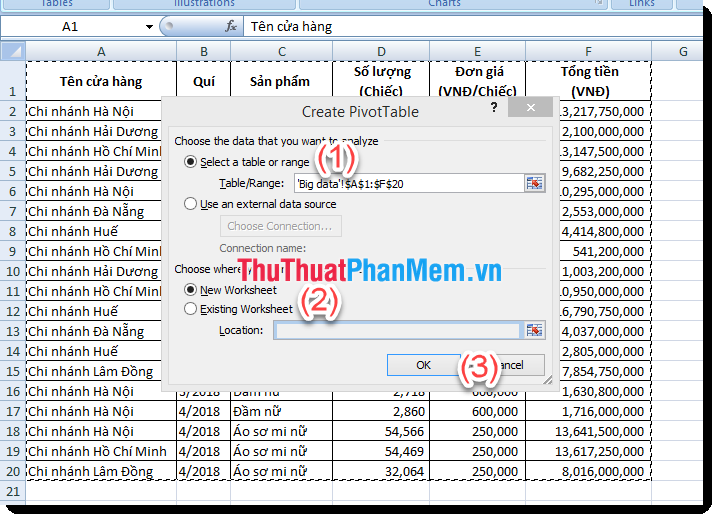
Task: Select row 15 header
Action: [13, 371]
